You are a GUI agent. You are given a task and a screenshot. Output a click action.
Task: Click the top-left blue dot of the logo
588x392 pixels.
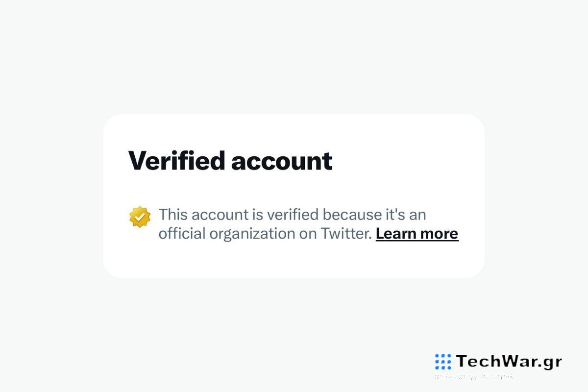[436, 355]
